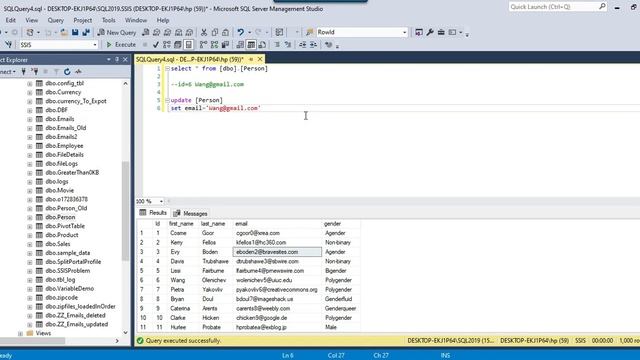Toggle Include Actual Execution Plan

203,44
